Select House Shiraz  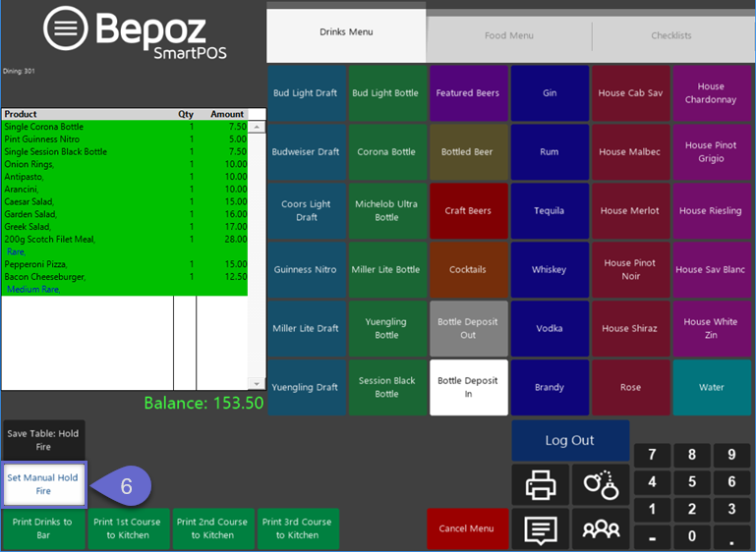pos(630,328)
